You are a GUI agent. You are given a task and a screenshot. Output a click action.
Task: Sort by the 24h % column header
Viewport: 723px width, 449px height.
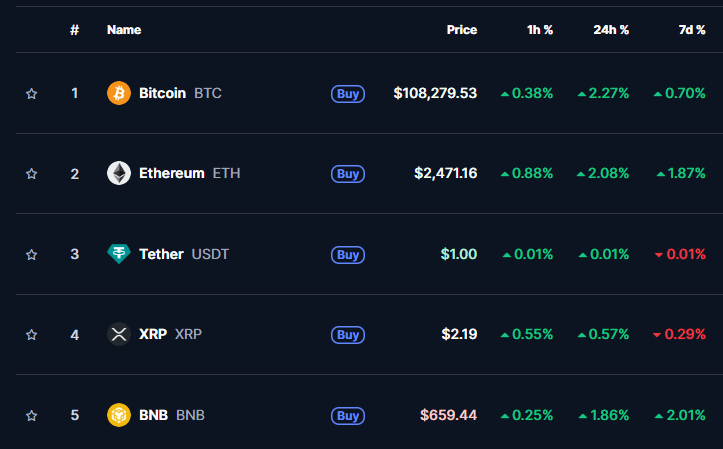(x=611, y=30)
